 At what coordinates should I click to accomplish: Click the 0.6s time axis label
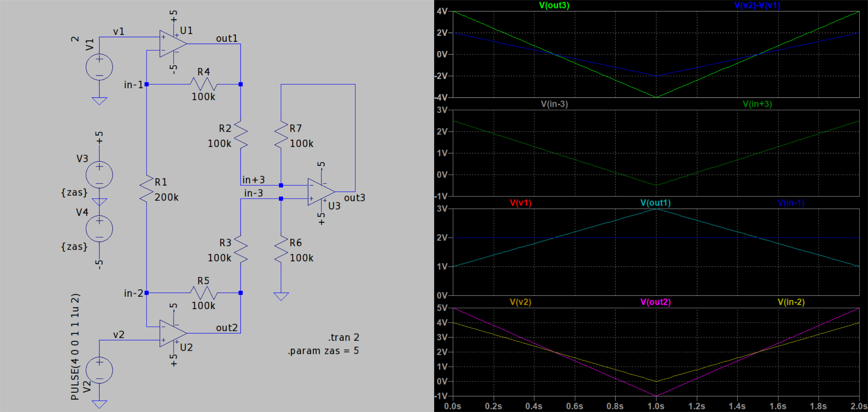click(x=574, y=406)
